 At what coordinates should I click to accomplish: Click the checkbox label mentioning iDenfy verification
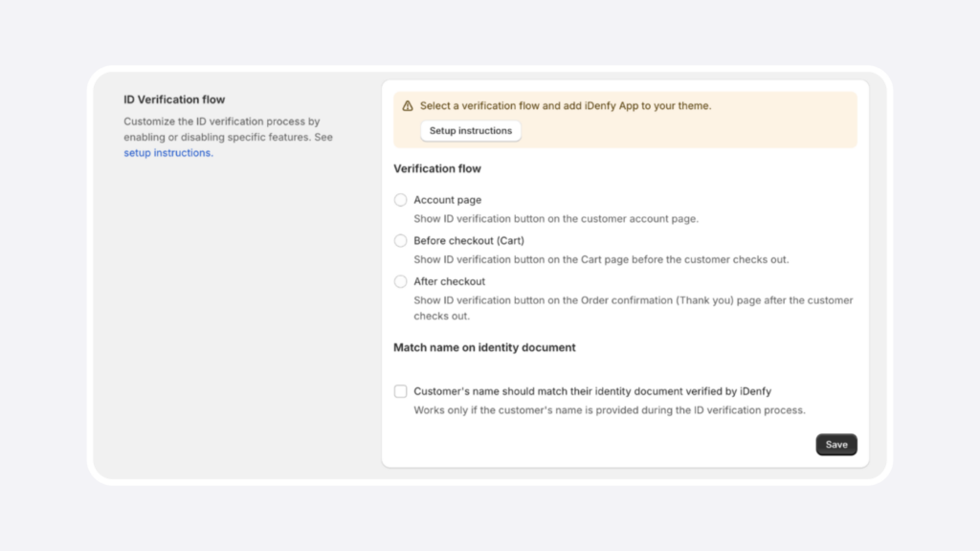[x=593, y=390]
